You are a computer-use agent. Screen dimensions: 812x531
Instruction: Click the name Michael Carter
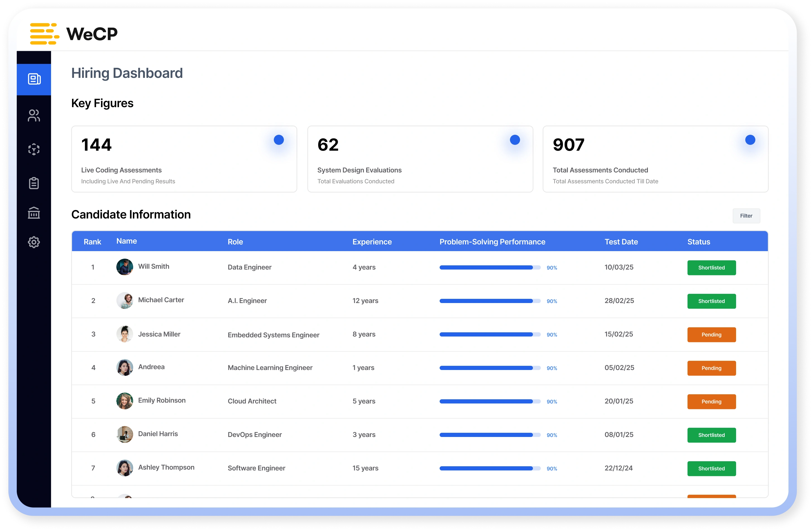click(161, 300)
